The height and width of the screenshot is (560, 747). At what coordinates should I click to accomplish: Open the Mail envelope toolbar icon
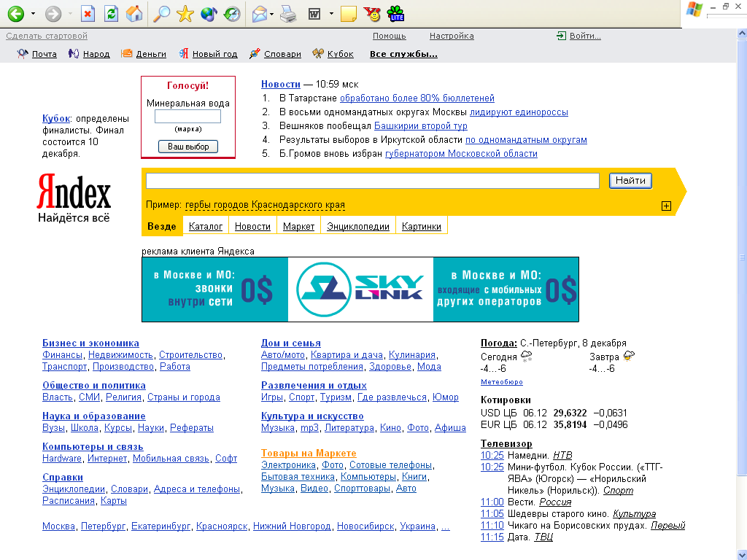(x=260, y=14)
